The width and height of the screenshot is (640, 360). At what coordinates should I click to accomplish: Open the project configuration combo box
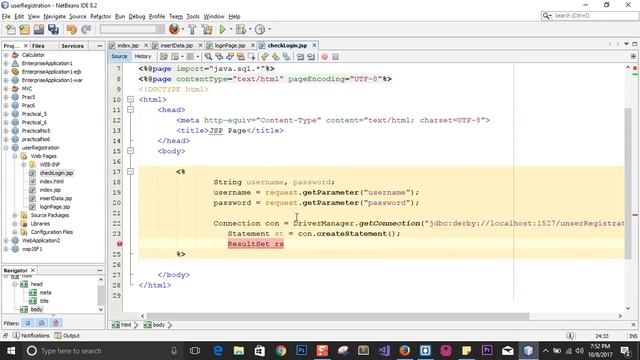click(132, 29)
